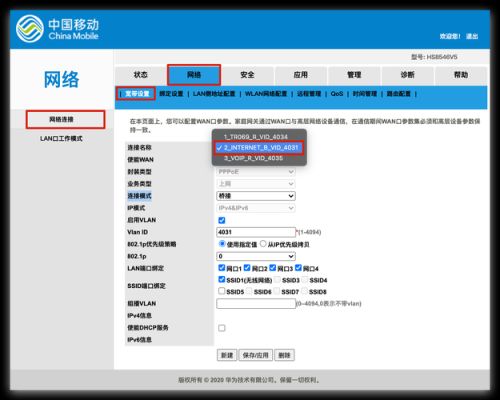Toggle the 网口3 checkbox
Screen dimensions: 500x400
pyautogui.click(x=273, y=268)
